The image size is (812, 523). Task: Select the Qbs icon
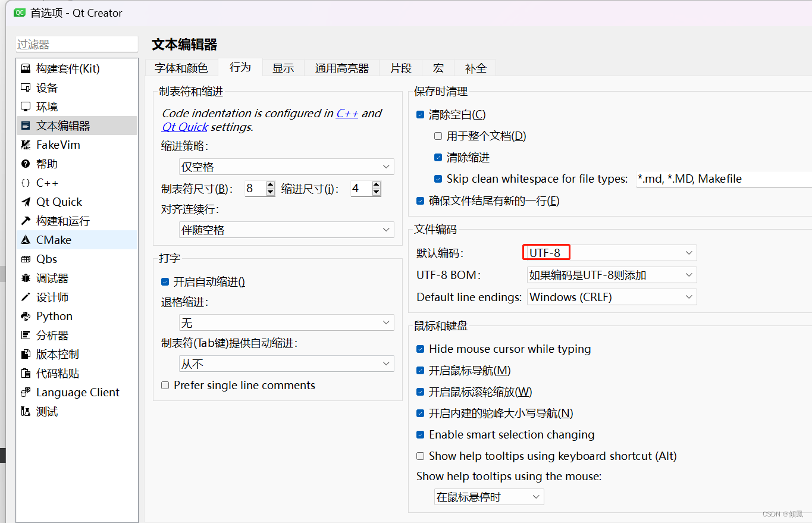26,259
